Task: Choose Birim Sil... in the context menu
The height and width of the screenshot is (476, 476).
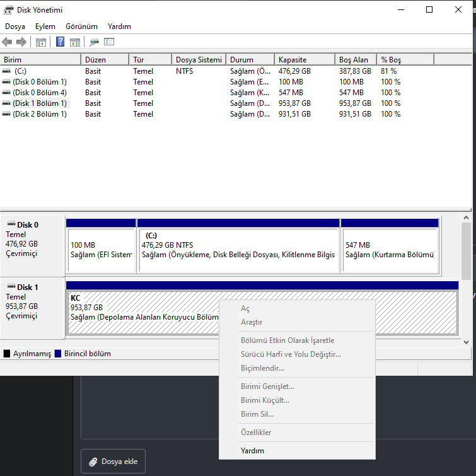Action: pyautogui.click(x=297, y=414)
